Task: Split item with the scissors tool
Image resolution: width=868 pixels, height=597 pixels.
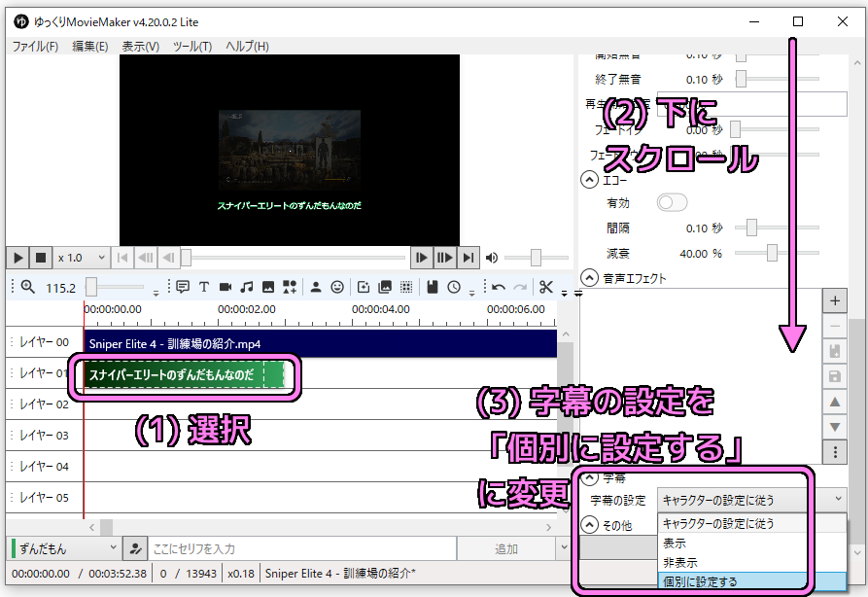Action: click(546, 287)
